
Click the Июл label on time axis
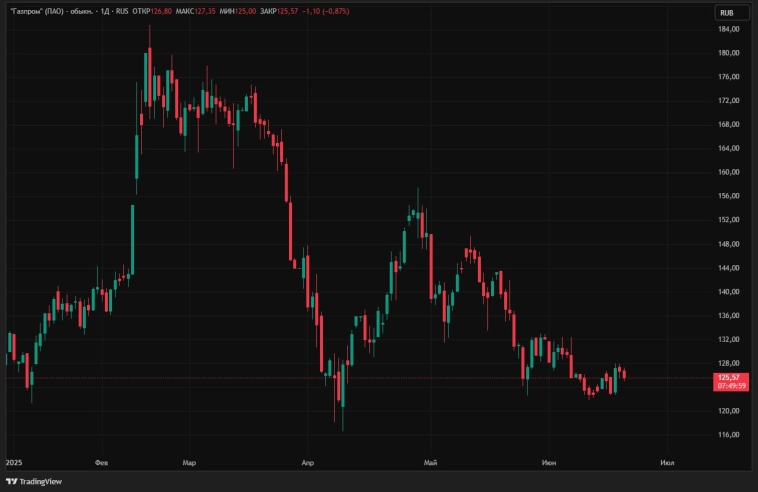point(667,463)
